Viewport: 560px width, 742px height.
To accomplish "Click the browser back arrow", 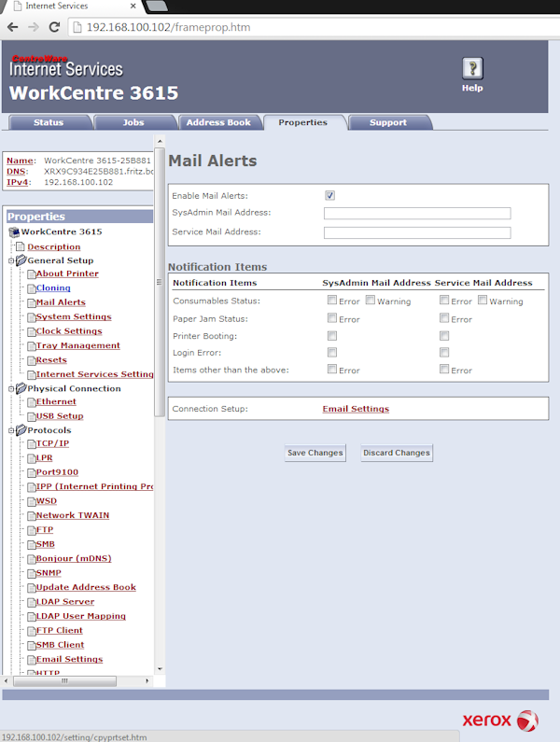I will (x=13, y=27).
